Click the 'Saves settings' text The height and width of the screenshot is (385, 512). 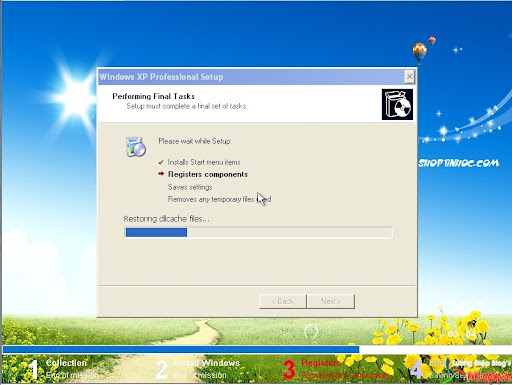click(190, 187)
